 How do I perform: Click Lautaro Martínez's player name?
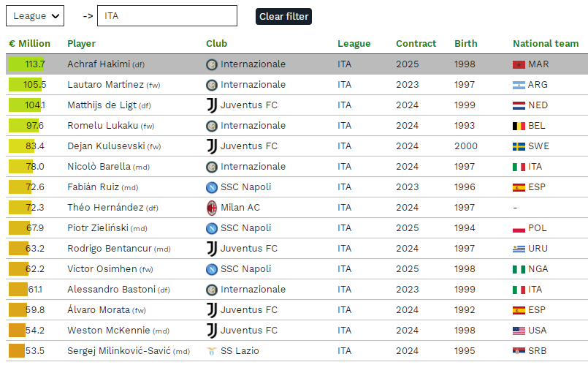pos(105,85)
